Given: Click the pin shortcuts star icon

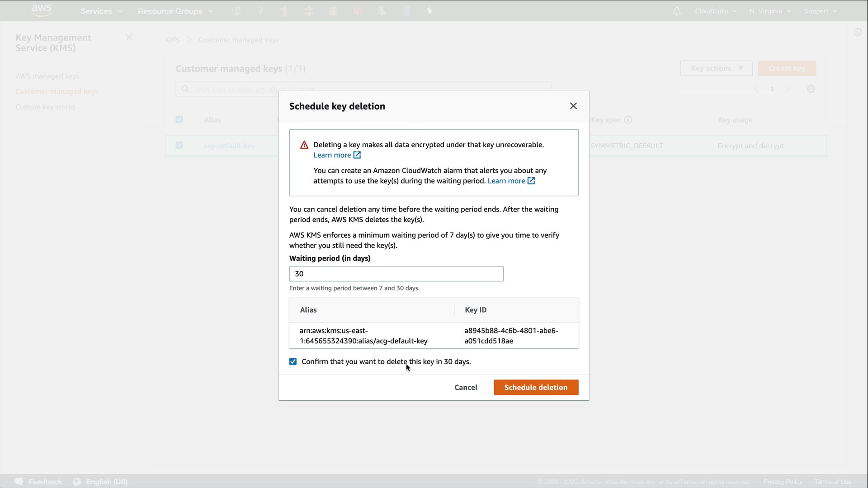Looking at the screenshot, I should tap(429, 11).
